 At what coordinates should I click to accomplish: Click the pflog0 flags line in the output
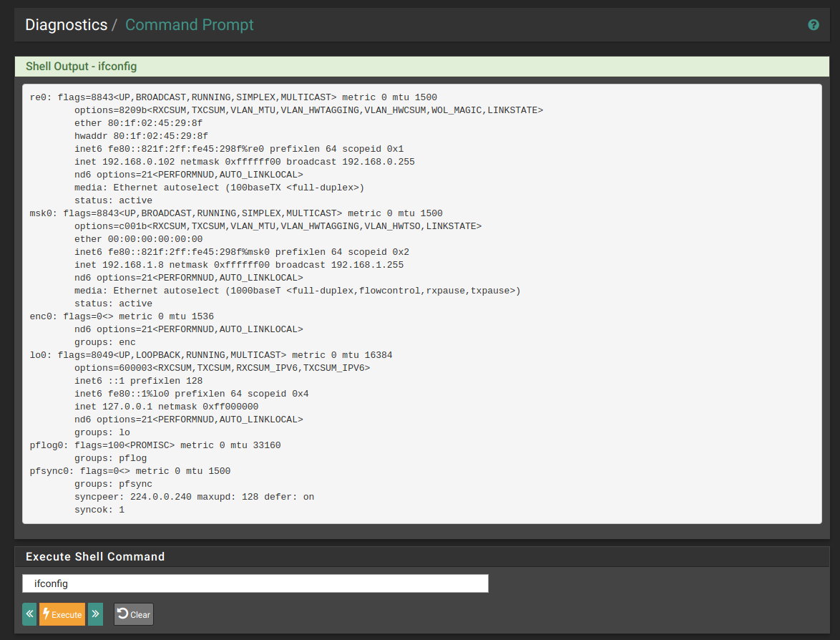tap(155, 445)
